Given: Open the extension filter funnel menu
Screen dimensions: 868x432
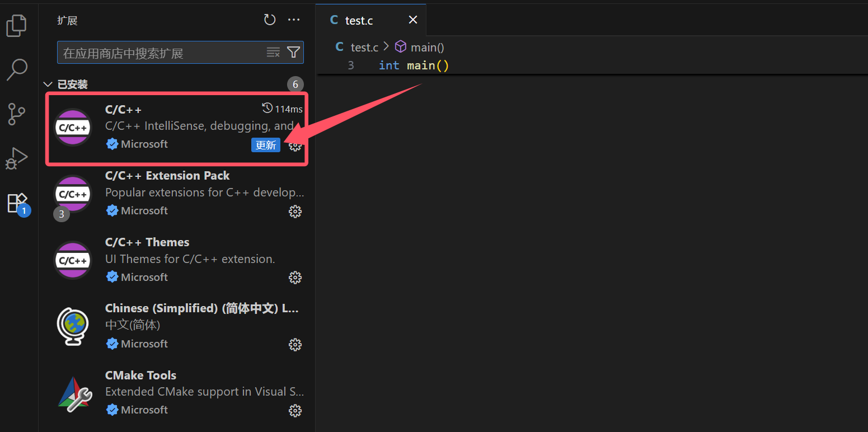Looking at the screenshot, I should [293, 53].
